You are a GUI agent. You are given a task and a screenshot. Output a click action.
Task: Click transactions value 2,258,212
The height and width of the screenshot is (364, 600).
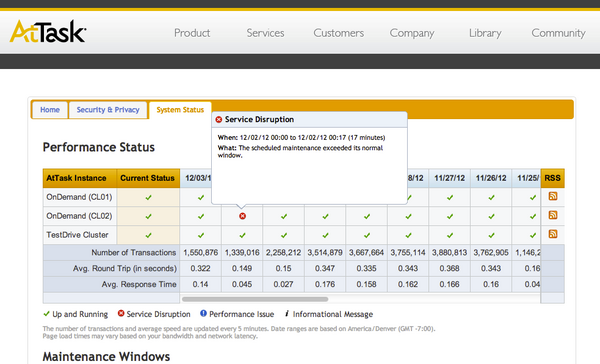(x=284, y=253)
